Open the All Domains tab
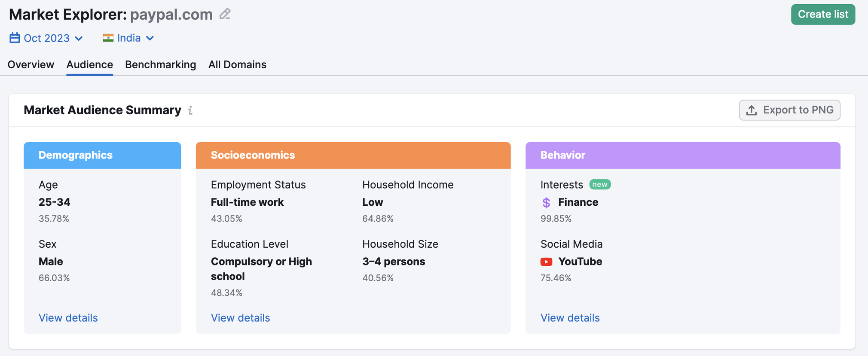The height and width of the screenshot is (356, 868). pos(237,64)
